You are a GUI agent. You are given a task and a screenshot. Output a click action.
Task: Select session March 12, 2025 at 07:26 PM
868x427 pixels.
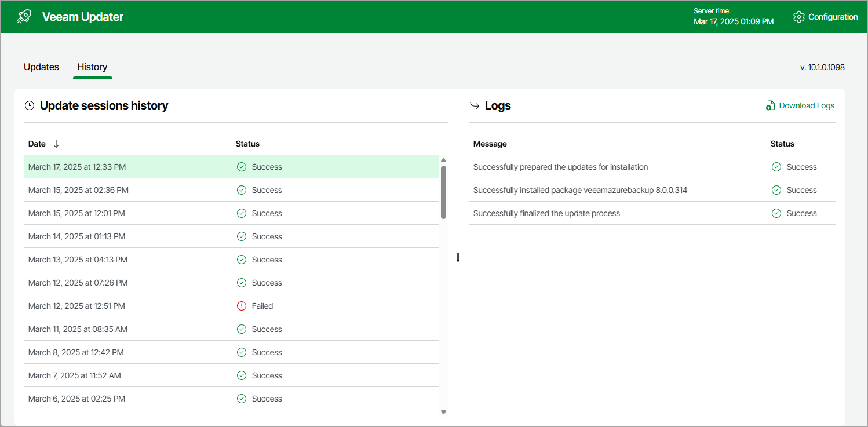pyautogui.click(x=231, y=283)
